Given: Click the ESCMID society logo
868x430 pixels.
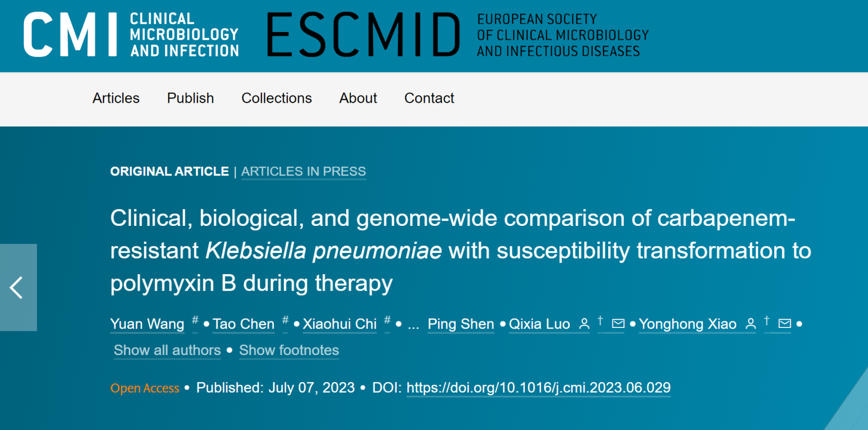Looking at the screenshot, I should click(x=457, y=35).
